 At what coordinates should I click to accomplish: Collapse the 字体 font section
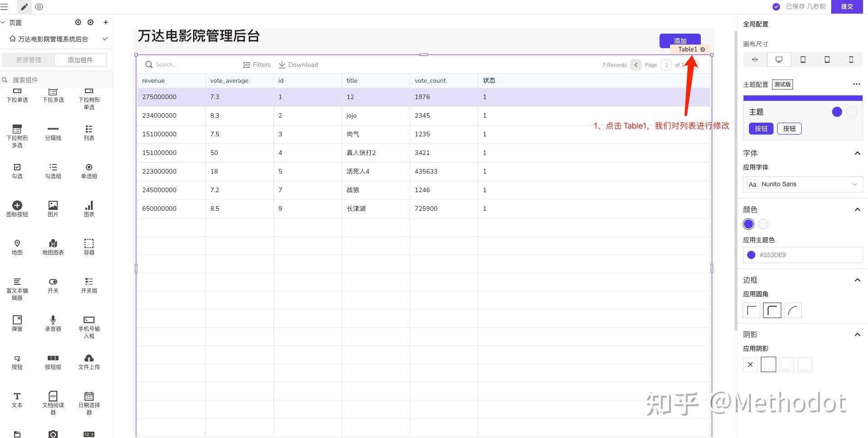(857, 153)
